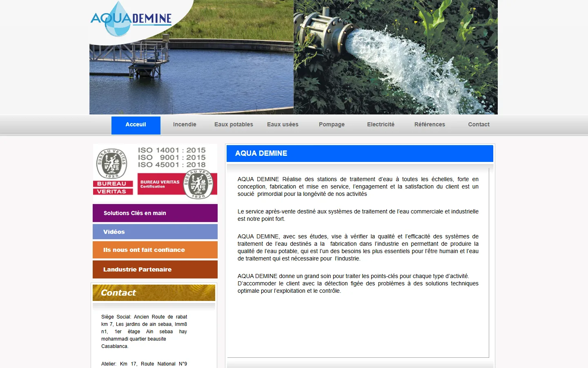Click the Solutions Clés en main button
Screen dimensions: 588x368
point(155,213)
